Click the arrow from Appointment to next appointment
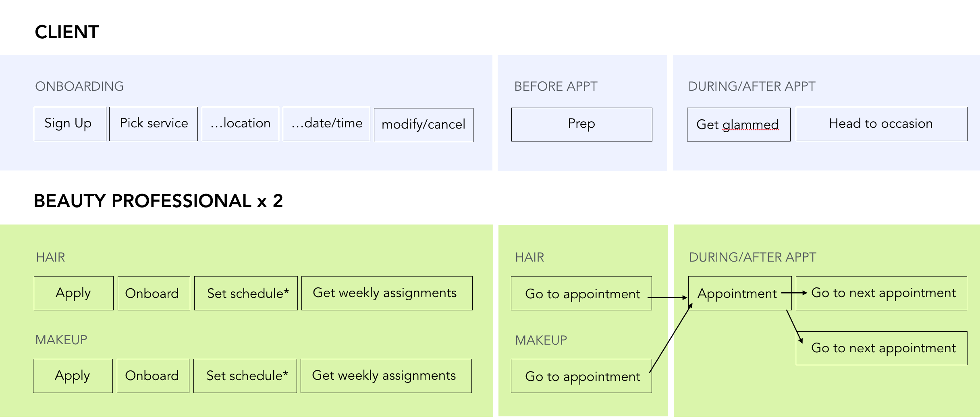The image size is (980, 420). (794, 293)
